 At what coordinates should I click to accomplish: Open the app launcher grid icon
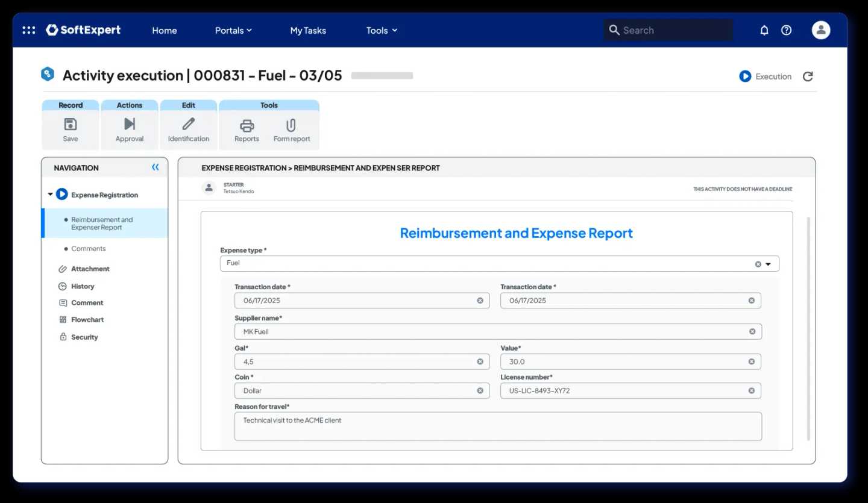click(28, 30)
